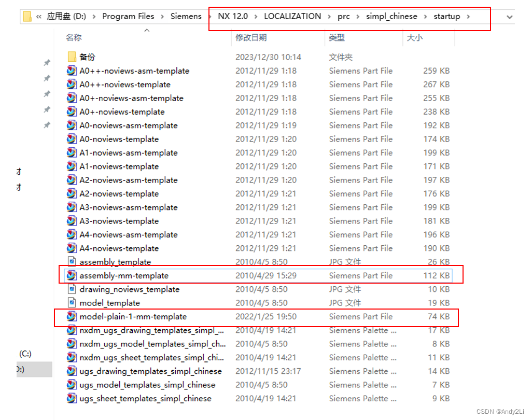This screenshot has width=532, height=420.
Task: Select the assembly_template JPG file icon
Action: point(72,261)
